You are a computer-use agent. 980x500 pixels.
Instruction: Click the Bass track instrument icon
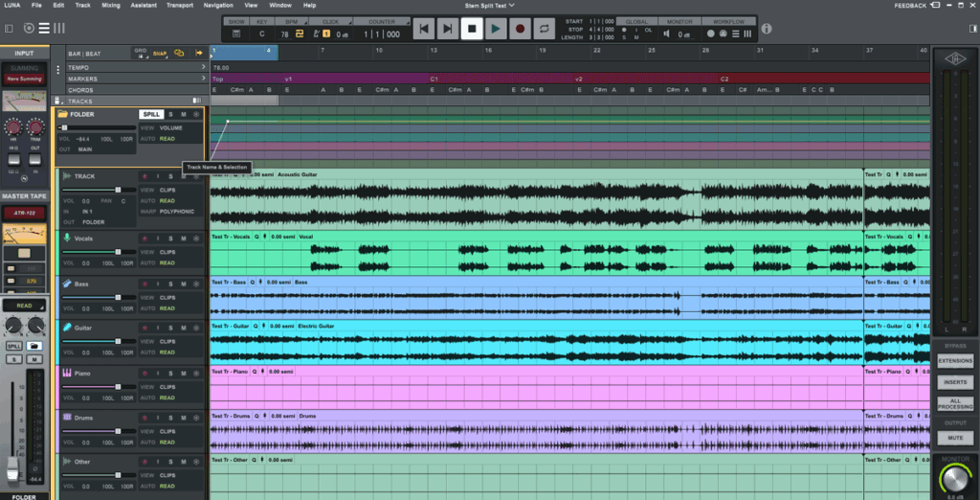tap(67, 284)
